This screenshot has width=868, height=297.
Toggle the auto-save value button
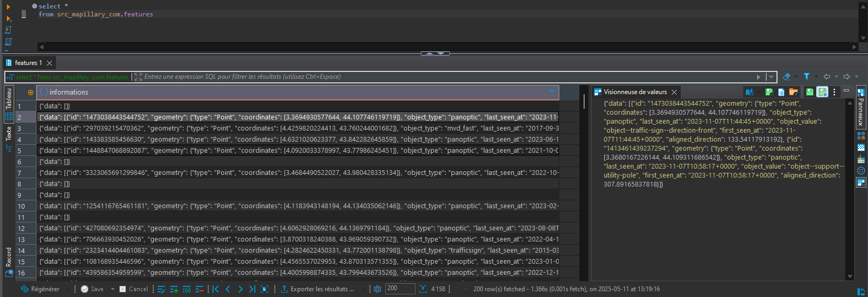[823, 92]
